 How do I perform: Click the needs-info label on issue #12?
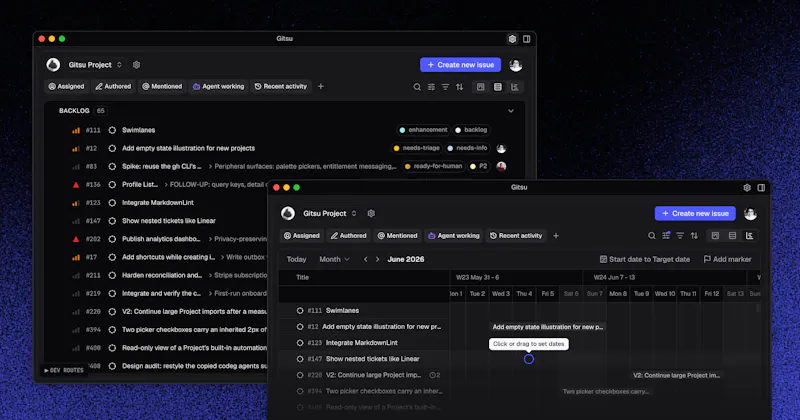[x=467, y=148]
